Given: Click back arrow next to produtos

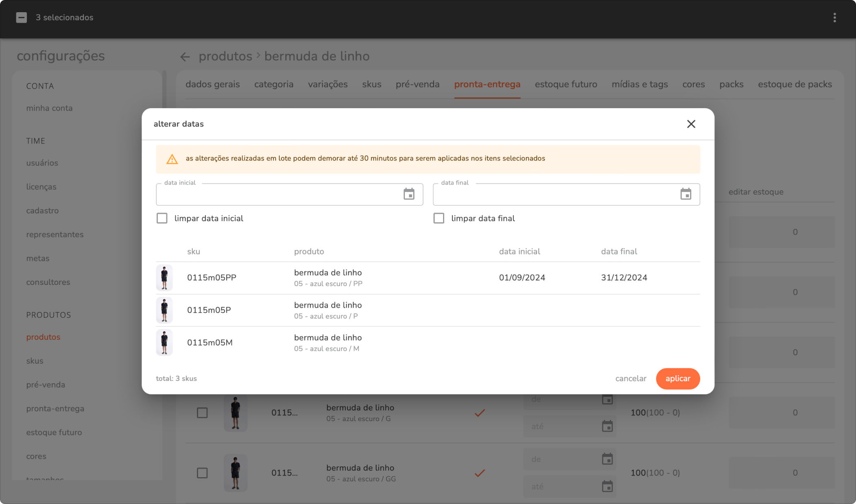Looking at the screenshot, I should (x=185, y=57).
